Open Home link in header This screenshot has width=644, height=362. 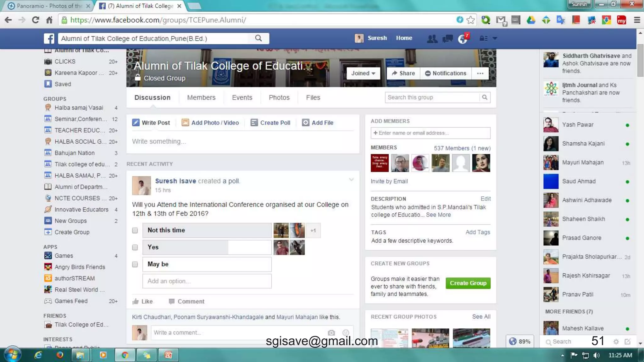pos(404,38)
